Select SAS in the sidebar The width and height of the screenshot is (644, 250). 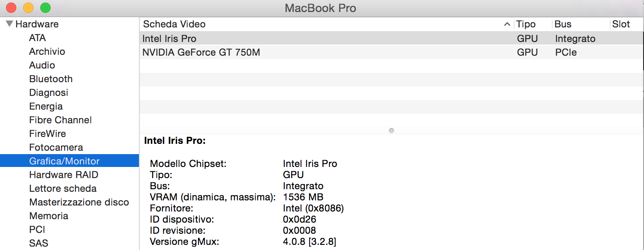click(39, 243)
